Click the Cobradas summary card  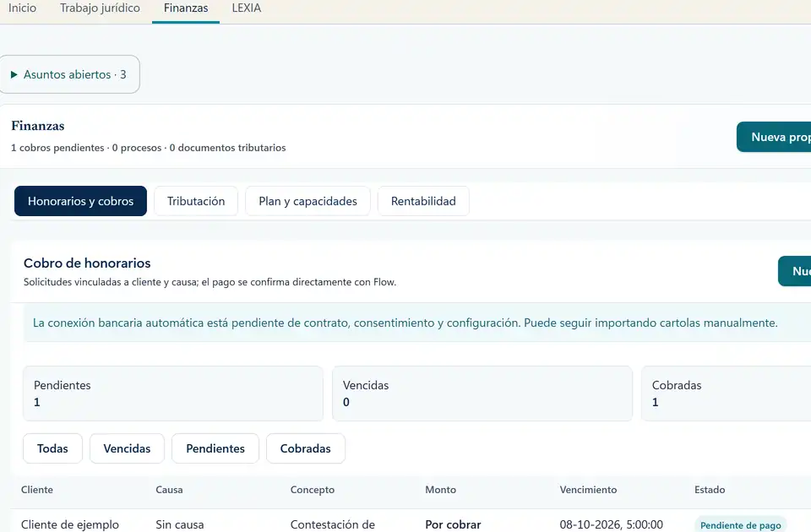pyautogui.click(x=727, y=394)
